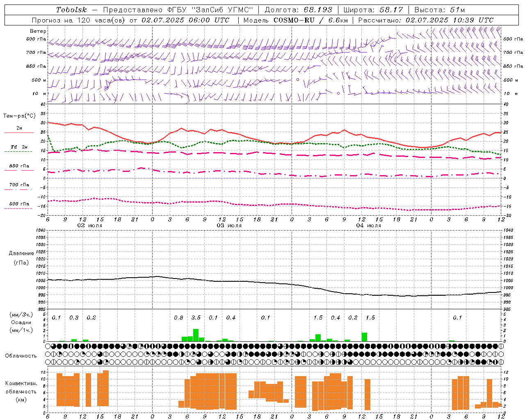This screenshot has width=525, height=420.
Task: Click the (мм/1ч.) unit label
Action: pos(21,330)
